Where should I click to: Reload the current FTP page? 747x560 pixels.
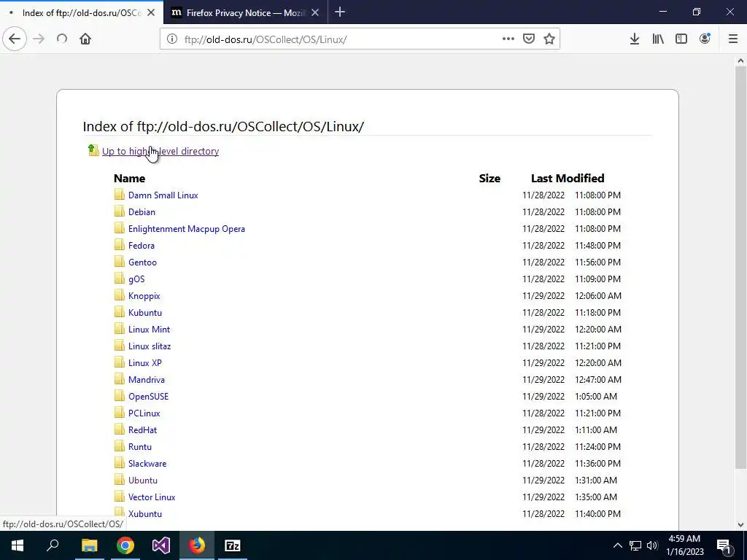(62, 39)
